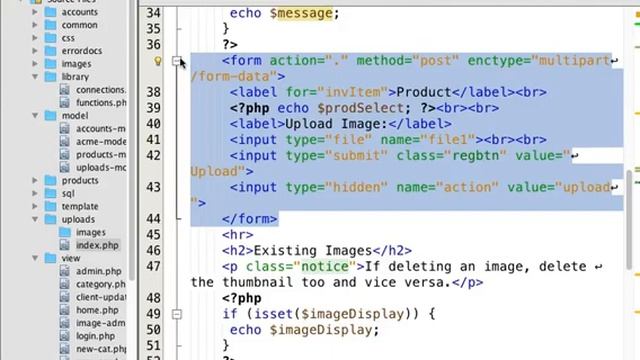
Task: Click the index.php file icon
Action: tap(64, 245)
